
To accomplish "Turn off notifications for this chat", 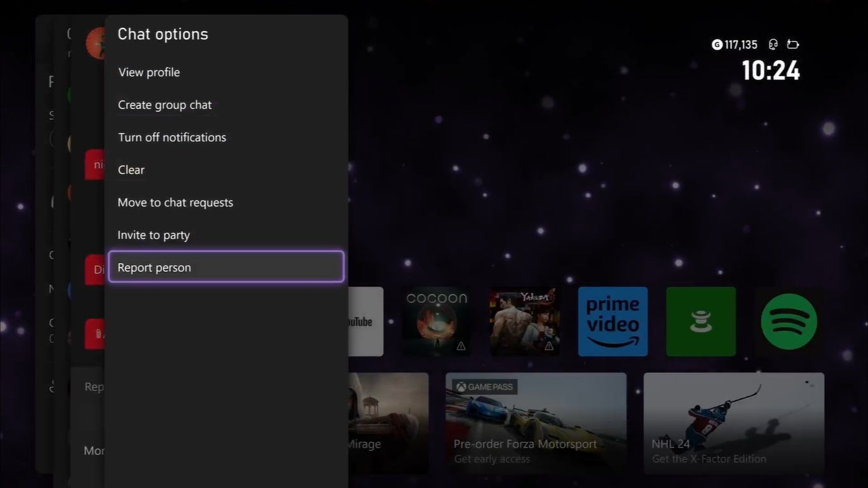I will click(172, 137).
